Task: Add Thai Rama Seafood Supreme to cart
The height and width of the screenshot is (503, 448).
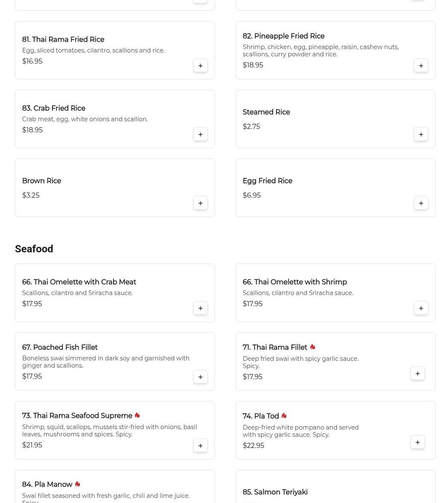Action: point(201,446)
